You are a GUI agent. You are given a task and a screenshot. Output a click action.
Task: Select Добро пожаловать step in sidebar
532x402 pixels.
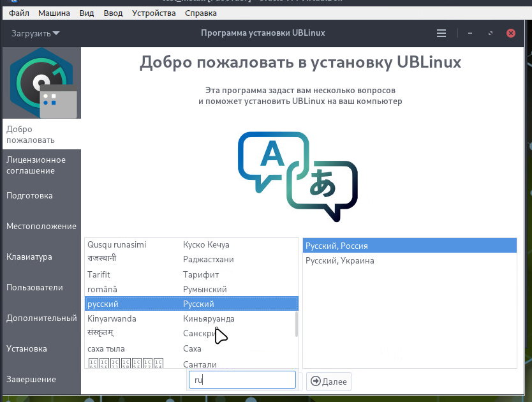(x=41, y=135)
